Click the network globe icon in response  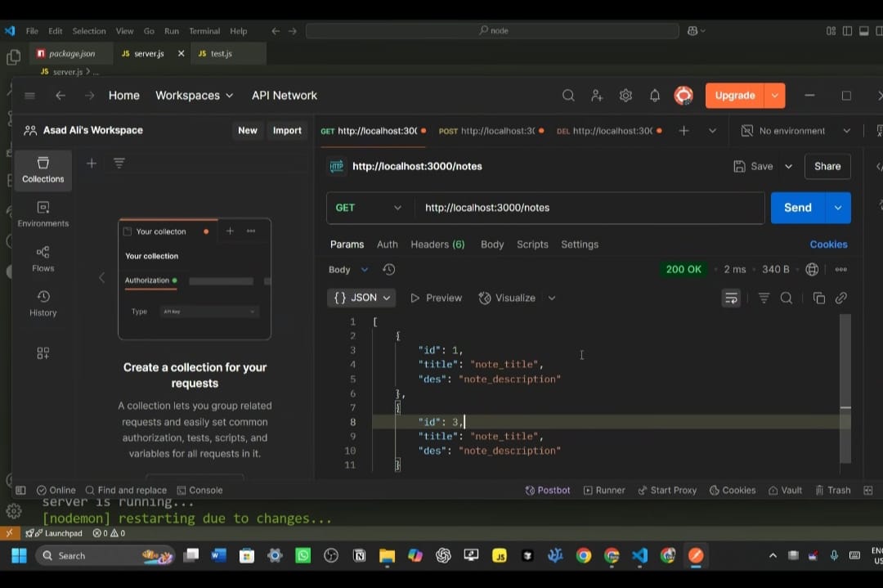click(812, 270)
